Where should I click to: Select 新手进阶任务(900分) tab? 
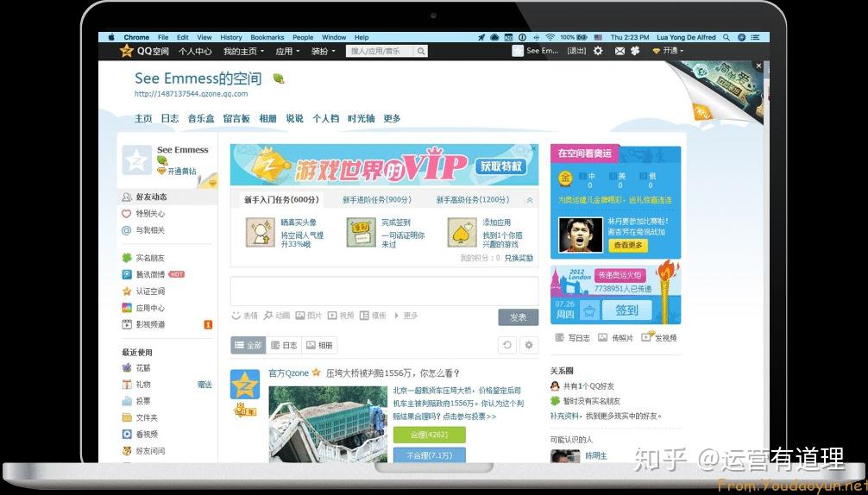tap(377, 200)
